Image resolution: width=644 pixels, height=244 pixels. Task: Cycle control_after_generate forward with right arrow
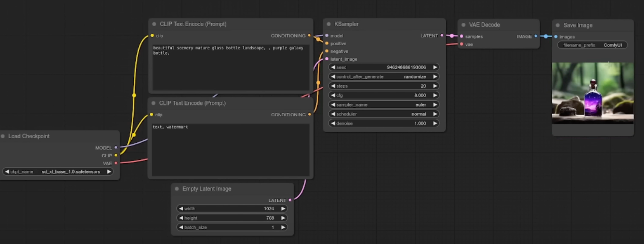435,77
